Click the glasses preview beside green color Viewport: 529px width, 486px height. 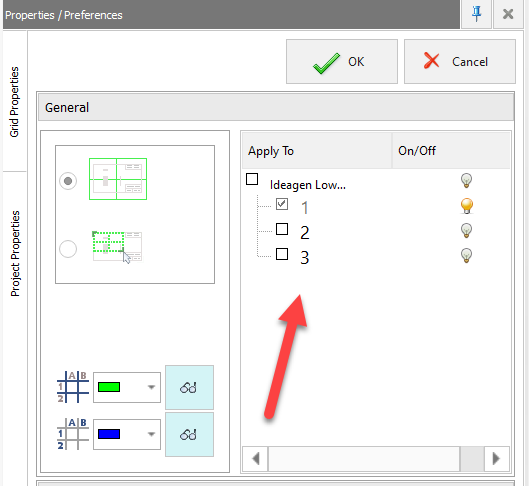189,388
